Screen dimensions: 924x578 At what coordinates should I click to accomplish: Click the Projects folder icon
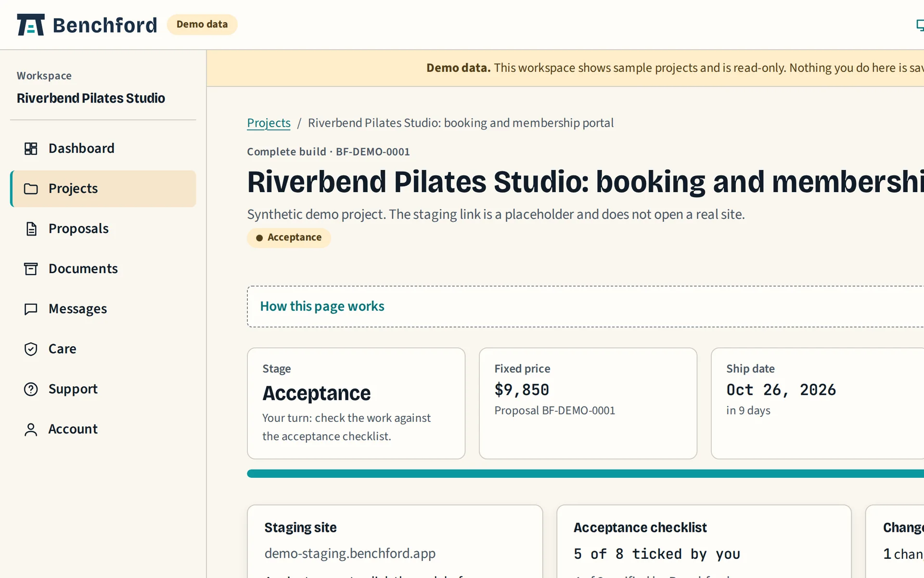(x=31, y=189)
